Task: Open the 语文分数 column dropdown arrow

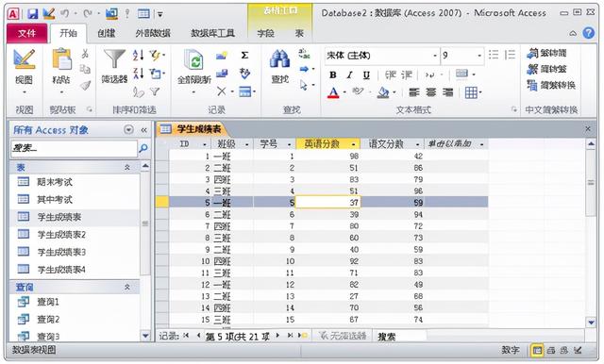Action: tap(417, 144)
